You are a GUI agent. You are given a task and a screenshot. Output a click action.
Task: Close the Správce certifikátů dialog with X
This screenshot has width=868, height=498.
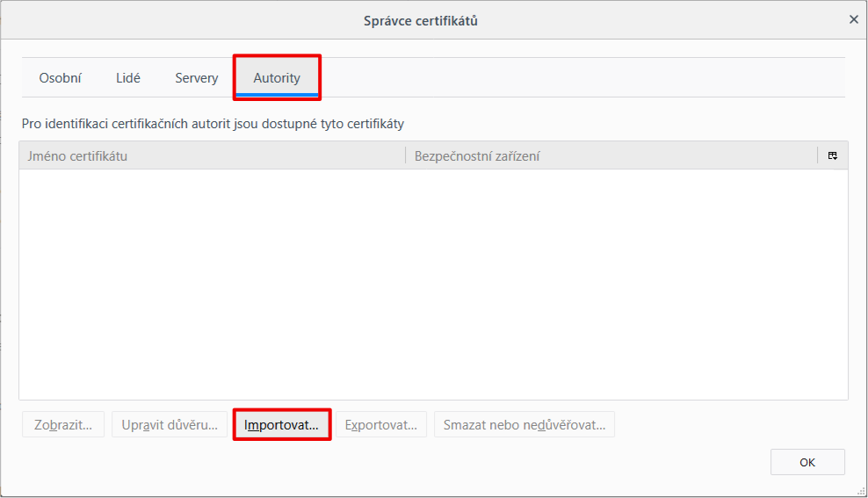[853, 19]
